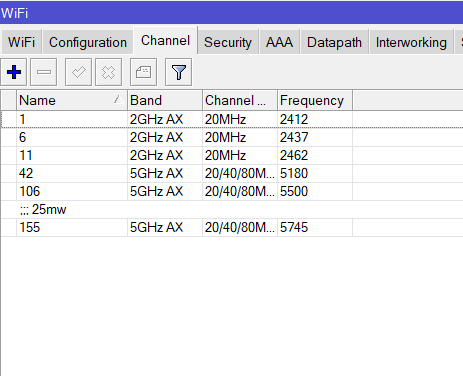463x376 pixels.
Task: Click frequency value 2462
Action: point(294,155)
